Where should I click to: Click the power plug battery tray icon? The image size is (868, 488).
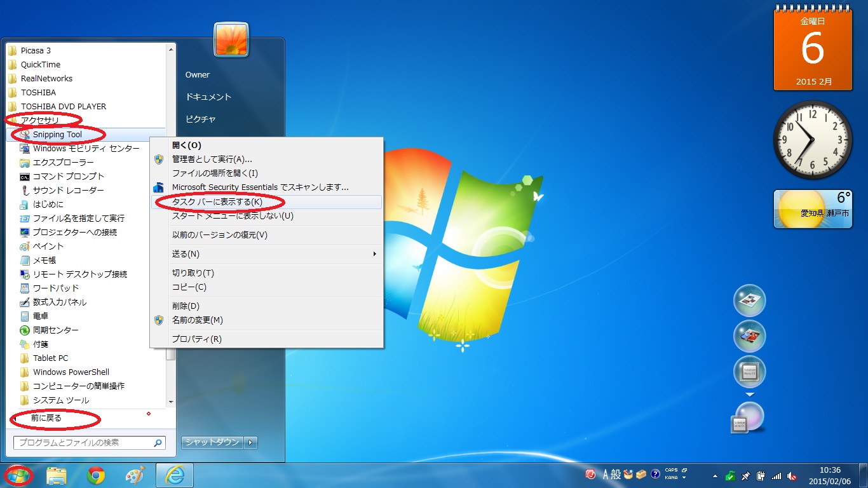[761, 475]
